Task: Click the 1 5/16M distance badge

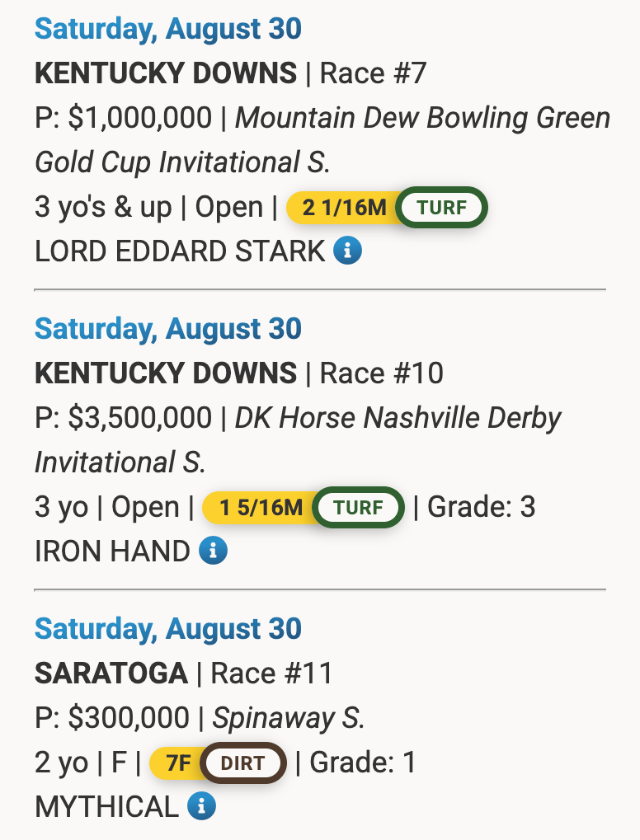Action: pos(259,507)
